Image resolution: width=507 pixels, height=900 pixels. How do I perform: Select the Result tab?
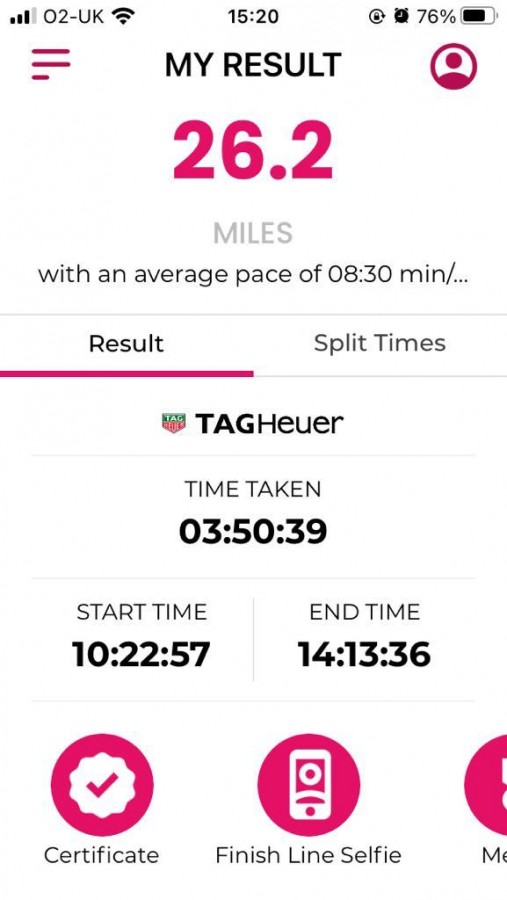[x=126, y=344]
